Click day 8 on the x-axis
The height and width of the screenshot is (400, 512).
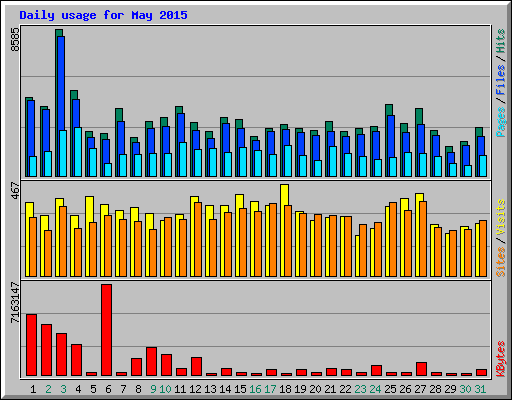(x=138, y=389)
